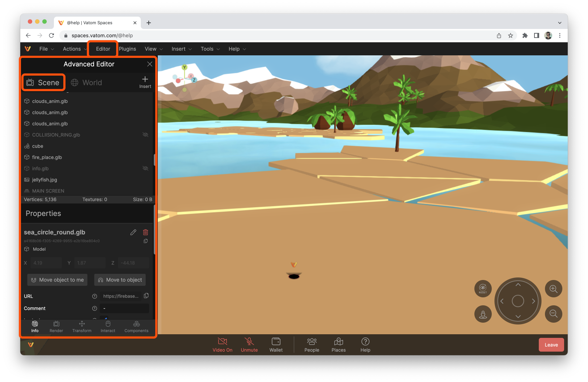The height and width of the screenshot is (382, 588).
Task: Click the URL help question icon
Action: pos(95,296)
